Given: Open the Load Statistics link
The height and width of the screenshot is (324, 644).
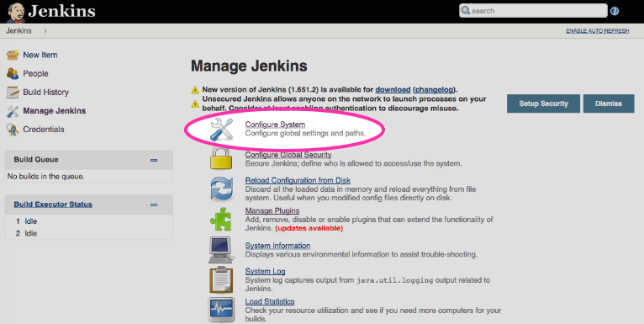Looking at the screenshot, I should click(x=270, y=301).
